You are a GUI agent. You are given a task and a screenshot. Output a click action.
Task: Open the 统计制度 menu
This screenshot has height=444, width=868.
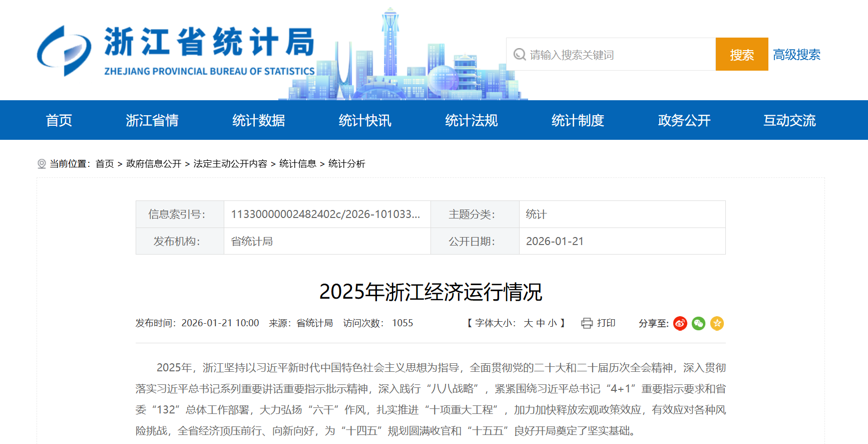click(x=578, y=120)
